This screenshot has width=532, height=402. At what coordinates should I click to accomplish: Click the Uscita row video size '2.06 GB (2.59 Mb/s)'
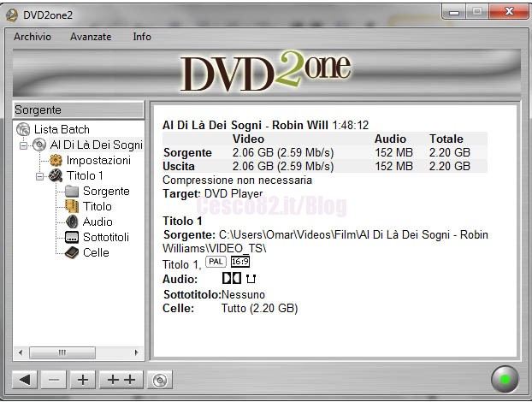pyautogui.click(x=283, y=166)
